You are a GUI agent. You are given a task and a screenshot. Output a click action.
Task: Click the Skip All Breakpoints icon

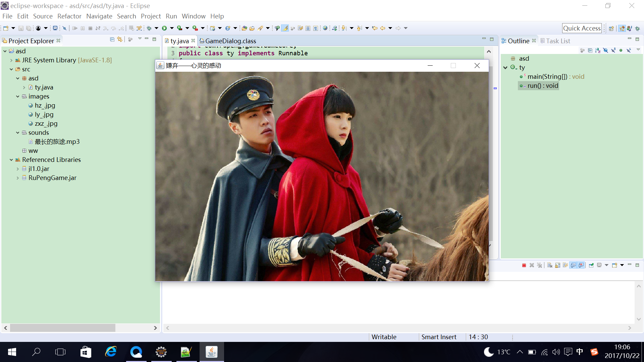[65, 28]
